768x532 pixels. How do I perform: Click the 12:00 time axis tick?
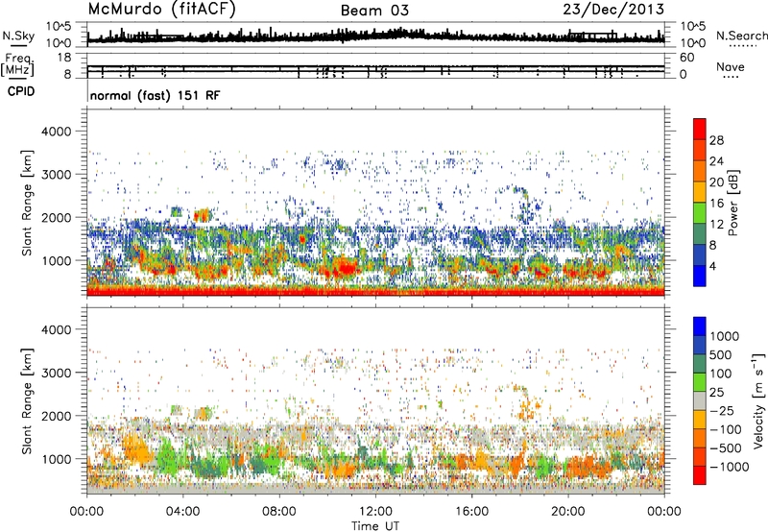pyautogui.click(x=375, y=512)
